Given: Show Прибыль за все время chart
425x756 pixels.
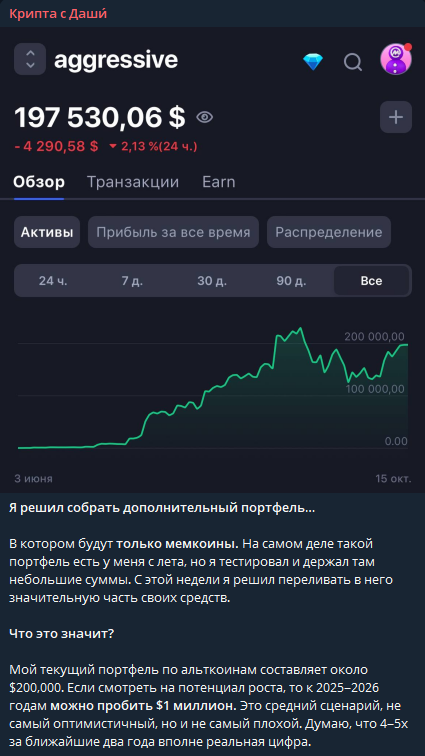Looking at the screenshot, I should point(173,232).
